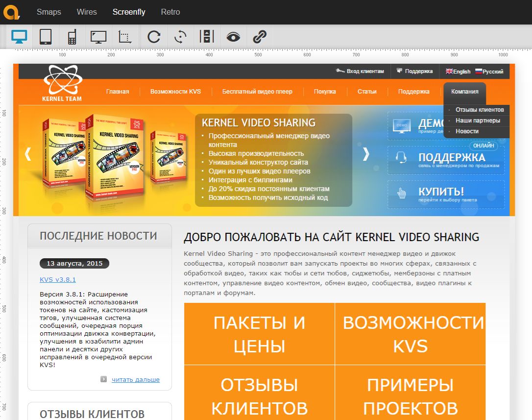Click the orange app logo
Image resolution: width=532 pixels, height=420 pixels.
tap(12, 12)
